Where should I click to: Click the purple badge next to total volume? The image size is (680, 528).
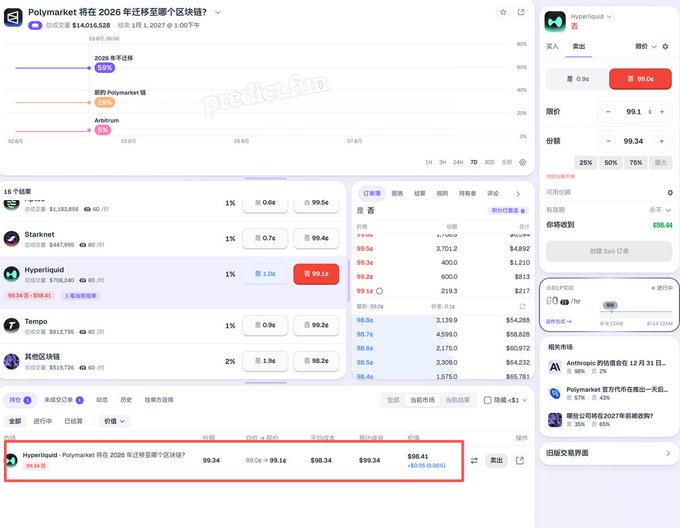point(35,26)
